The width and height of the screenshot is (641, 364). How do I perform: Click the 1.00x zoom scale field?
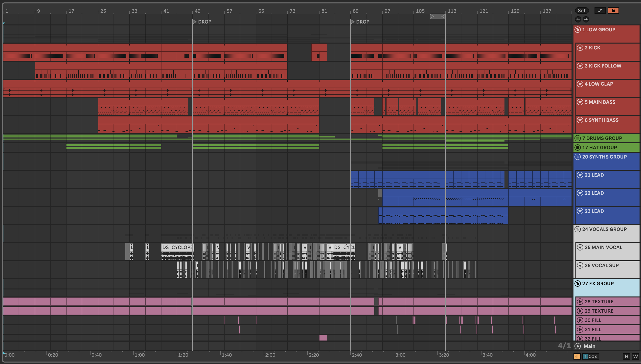pyautogui.click(x=590, y=356)
